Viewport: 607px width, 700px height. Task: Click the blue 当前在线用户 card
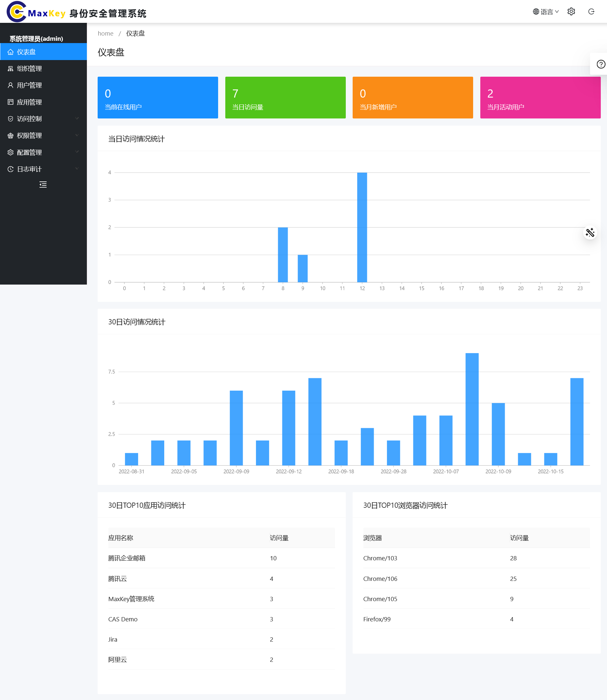click(157, 98)
